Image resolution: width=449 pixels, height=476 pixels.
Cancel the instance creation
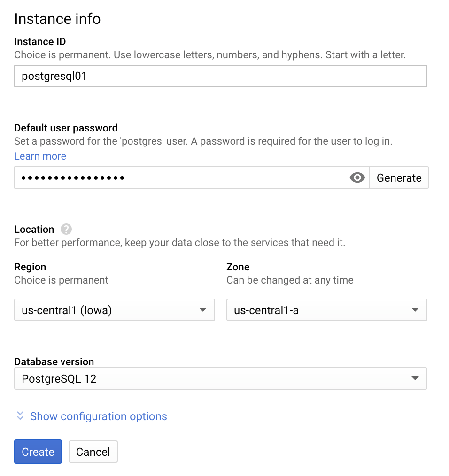(x=93, y=452)
